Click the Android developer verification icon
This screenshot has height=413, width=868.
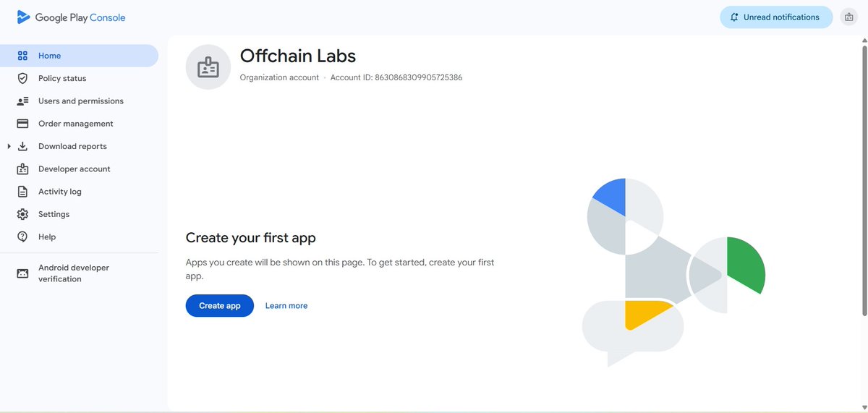(22, 273)
